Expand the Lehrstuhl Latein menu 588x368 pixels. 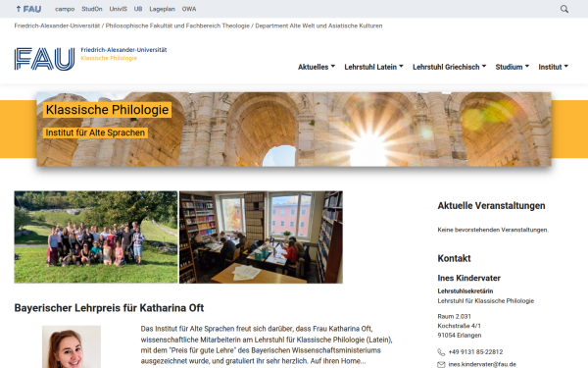[373, 67]
